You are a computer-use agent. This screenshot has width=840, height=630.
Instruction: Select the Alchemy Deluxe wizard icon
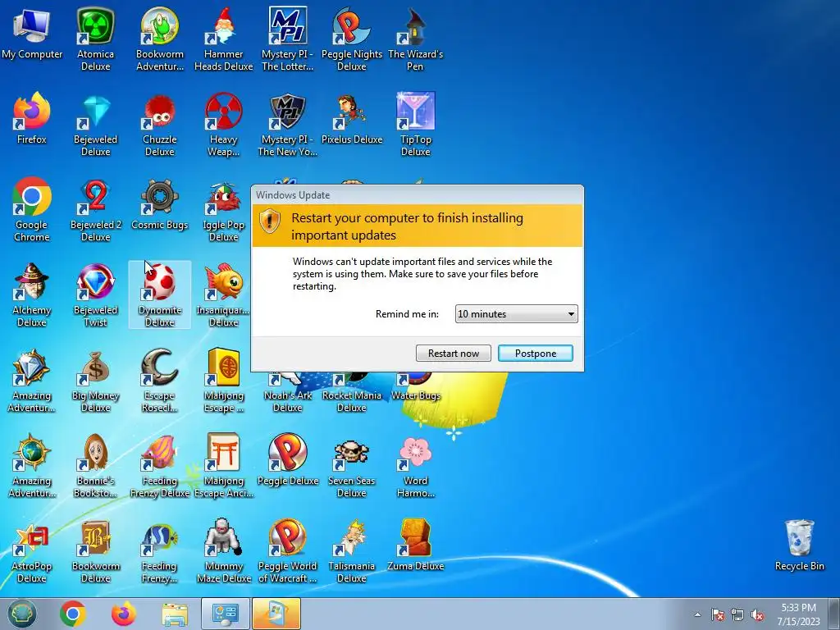click(x=32, y=294)
